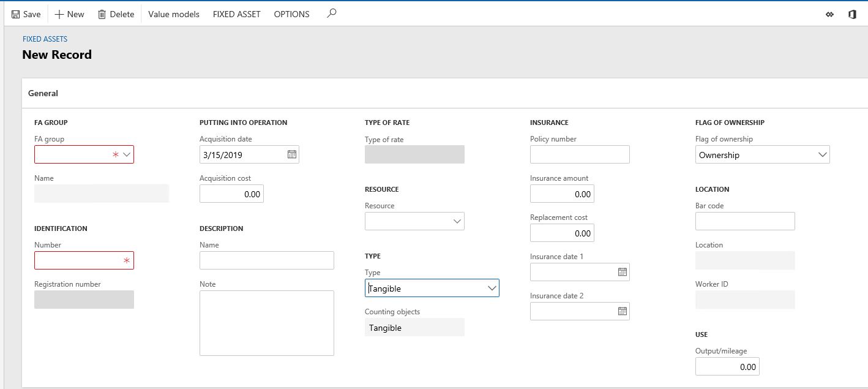The image size is (868, 389).
Task: Follow the FIXED ASSETS breadcrumb link
Action: click(45, 39)
